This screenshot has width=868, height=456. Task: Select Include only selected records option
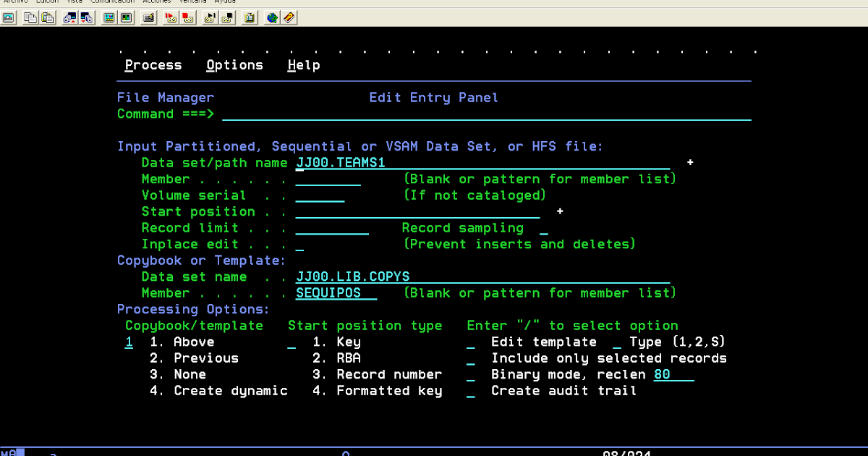point(471,358)
